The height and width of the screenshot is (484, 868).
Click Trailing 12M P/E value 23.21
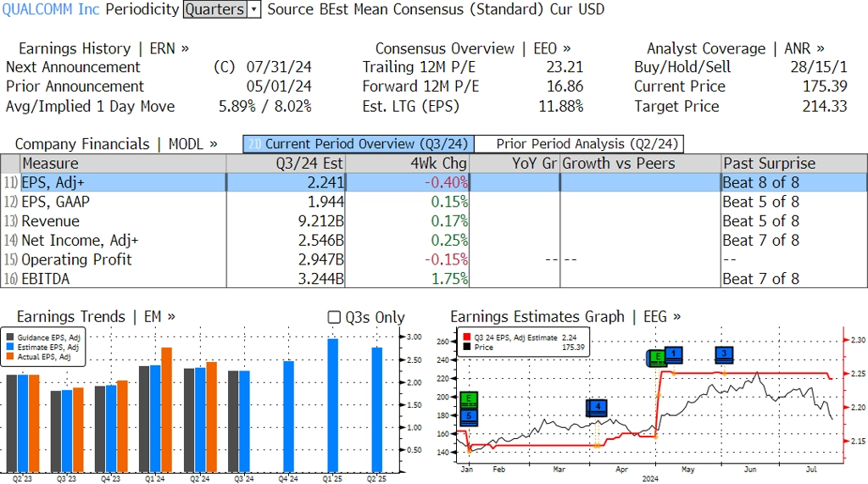click(x=565, y=67)
